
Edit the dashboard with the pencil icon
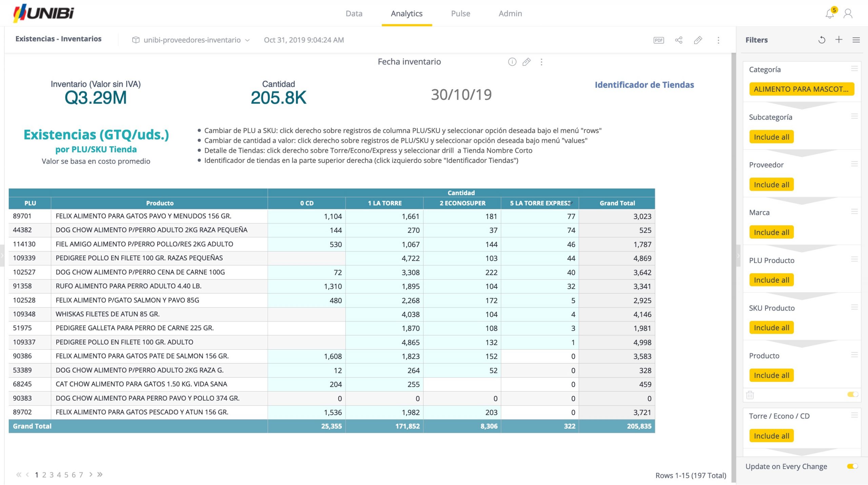pos(698,40)
